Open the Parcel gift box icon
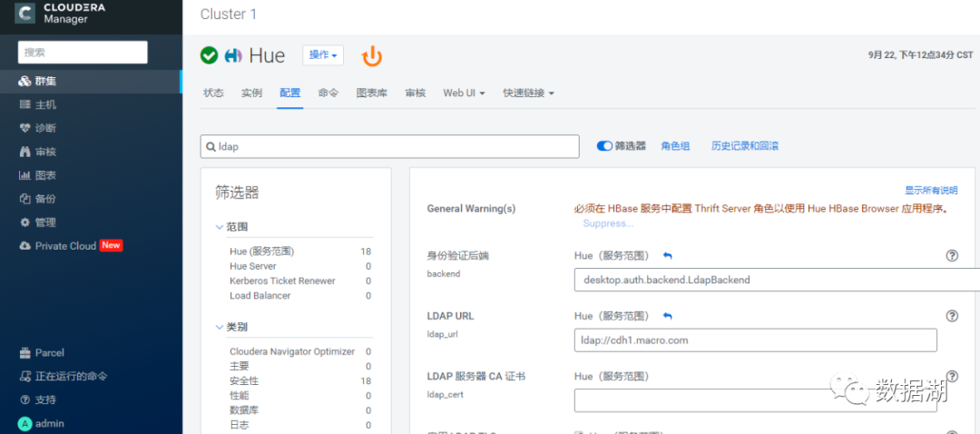The width and height of the screenshot is (980, 434). 24,352
